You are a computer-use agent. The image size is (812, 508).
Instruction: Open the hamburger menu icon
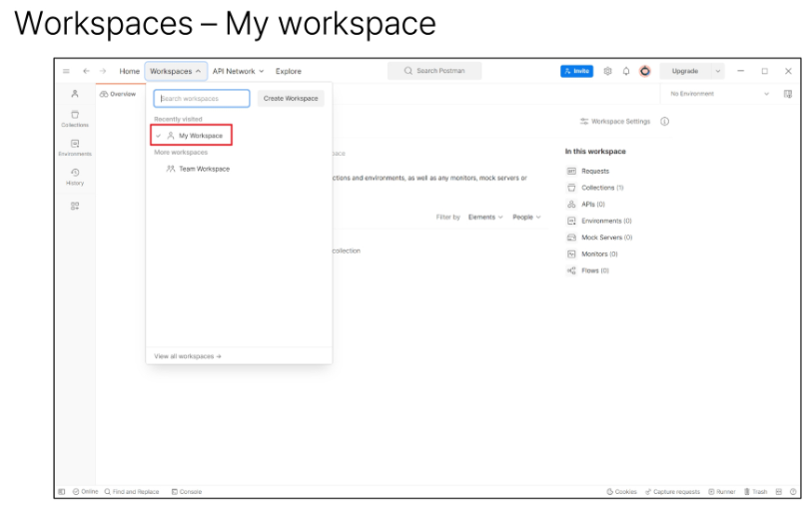click(x=66, y=71)
